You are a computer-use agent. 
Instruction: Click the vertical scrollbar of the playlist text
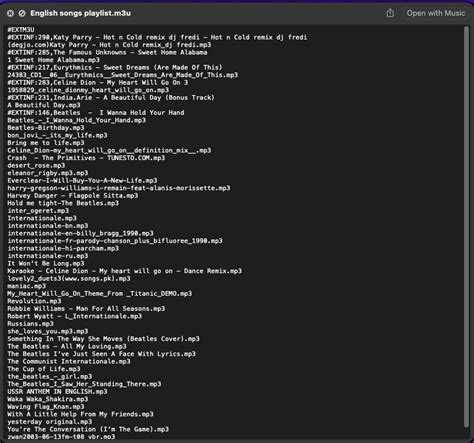tap(466, 226)
